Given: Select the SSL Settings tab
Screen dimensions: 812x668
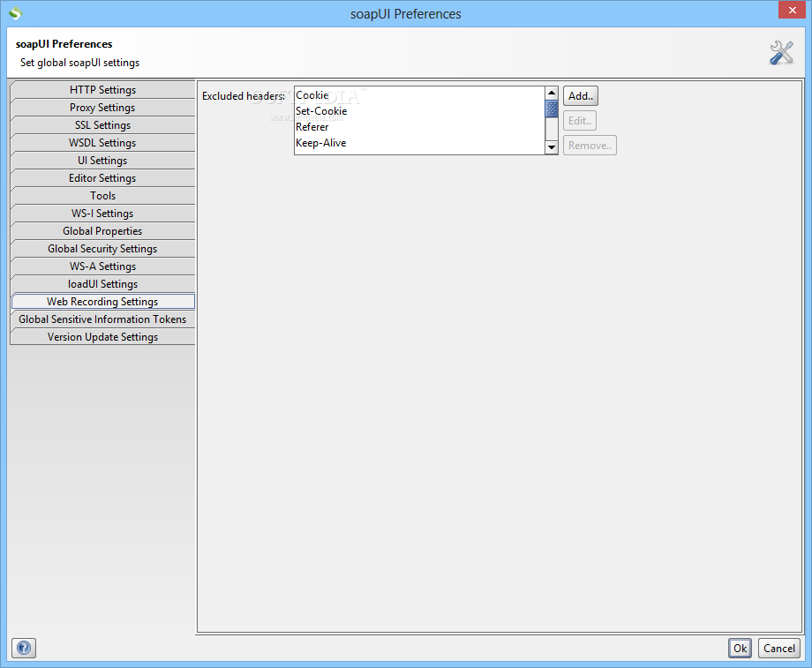Looking at the screenshot, I should (102, 124).
